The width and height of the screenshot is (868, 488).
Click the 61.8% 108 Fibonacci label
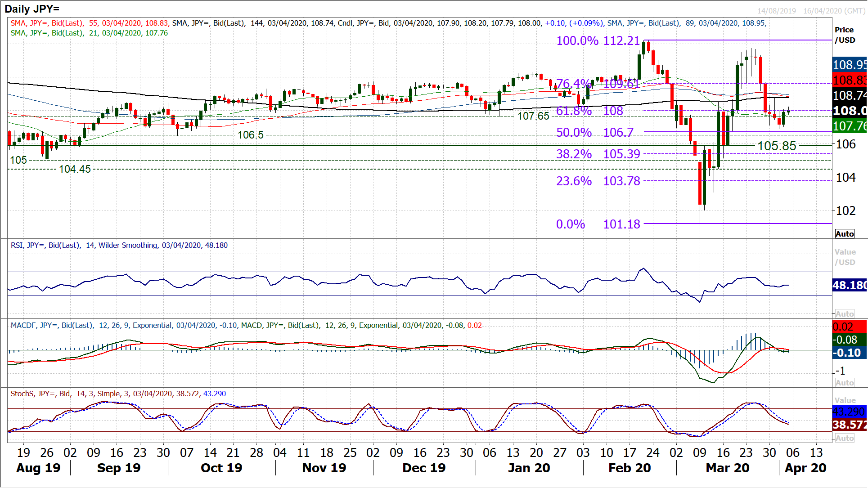click(x=589, y=111)
